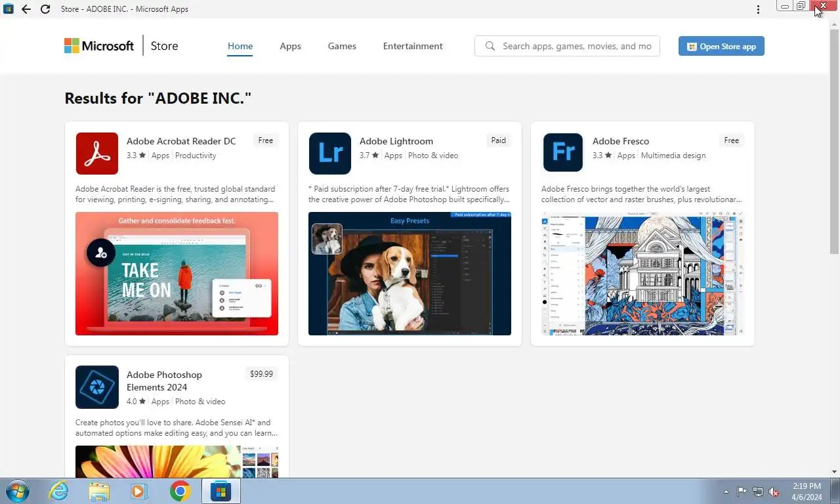The width and height of the screenshot is (840, 504).
Task: Click Paid badge on Lightroom
Action: 499,140
